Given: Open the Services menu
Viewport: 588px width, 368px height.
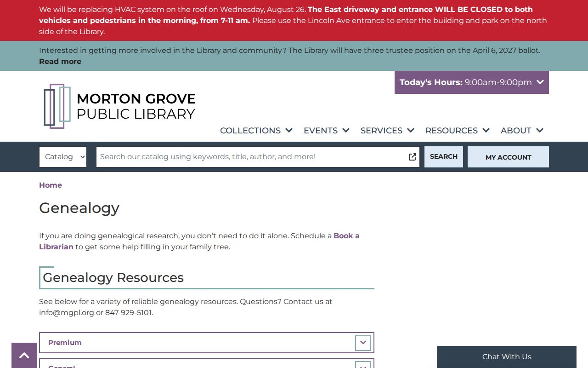Looking at the screenshot, I should [387, 131].
